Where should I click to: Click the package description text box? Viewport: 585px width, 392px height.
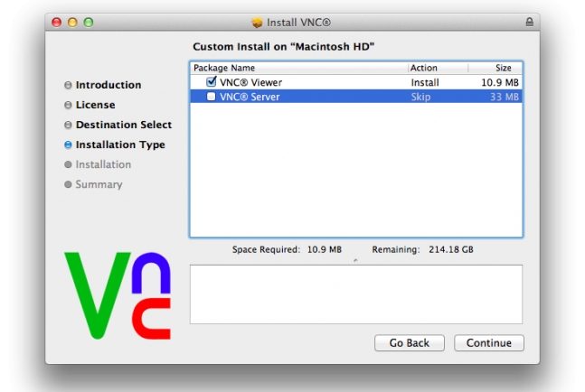[x=356, y=294]
